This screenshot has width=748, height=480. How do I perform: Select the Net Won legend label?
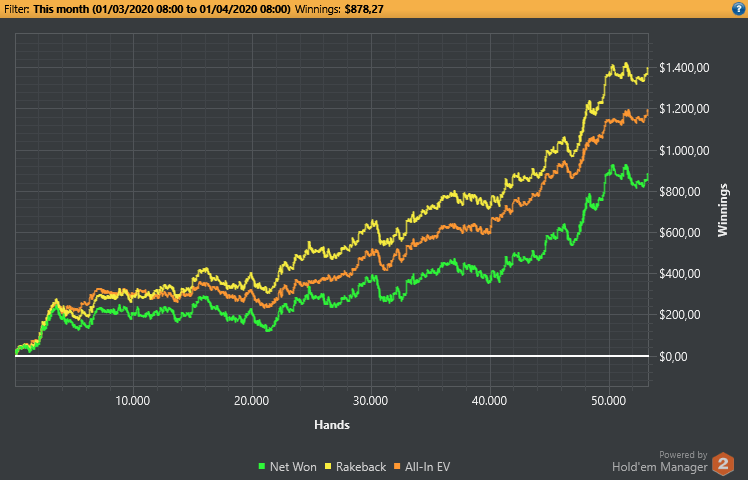pos(293,467)
